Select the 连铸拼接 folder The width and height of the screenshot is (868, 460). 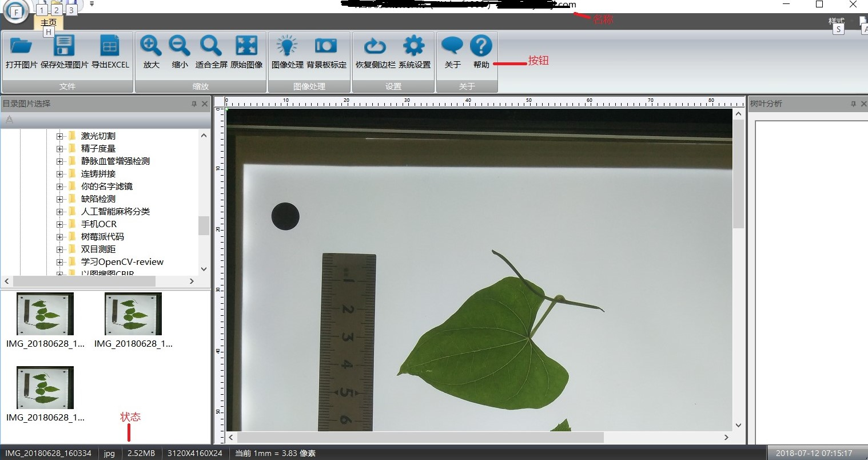98,174
